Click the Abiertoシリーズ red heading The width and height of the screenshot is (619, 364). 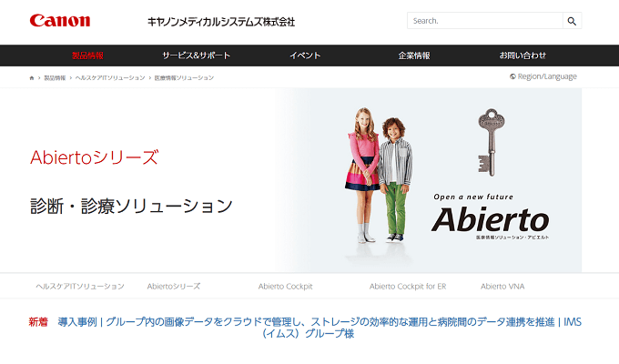[x=95, y=157]
